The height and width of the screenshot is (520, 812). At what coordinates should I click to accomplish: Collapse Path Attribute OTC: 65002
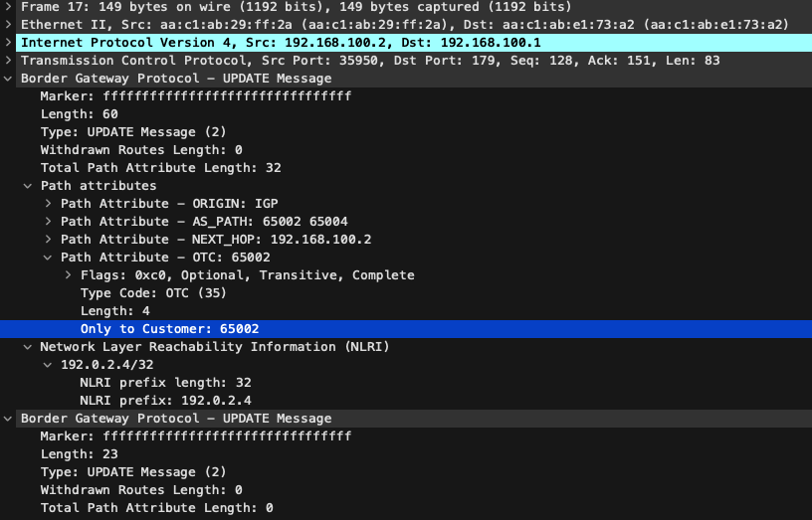48,258
